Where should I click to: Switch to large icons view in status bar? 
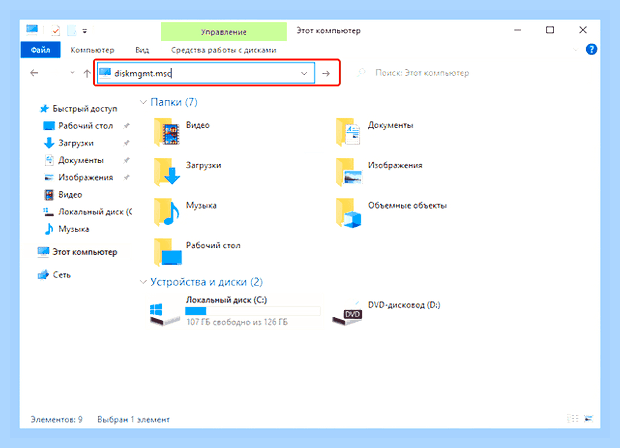[588, 418]
